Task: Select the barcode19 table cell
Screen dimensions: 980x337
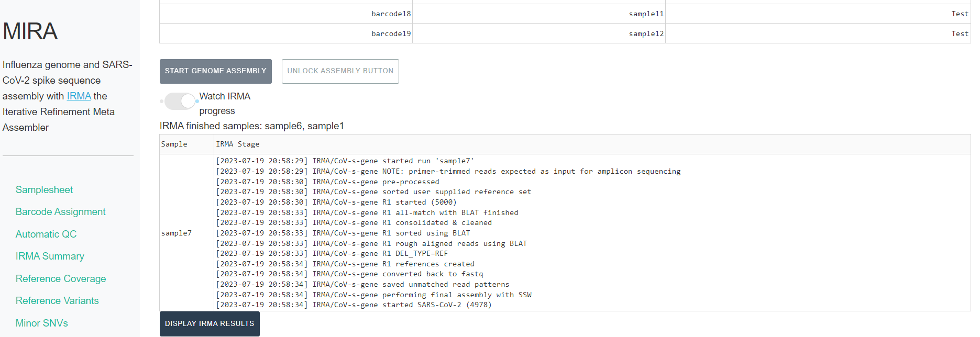Action: tap(391, 34)
